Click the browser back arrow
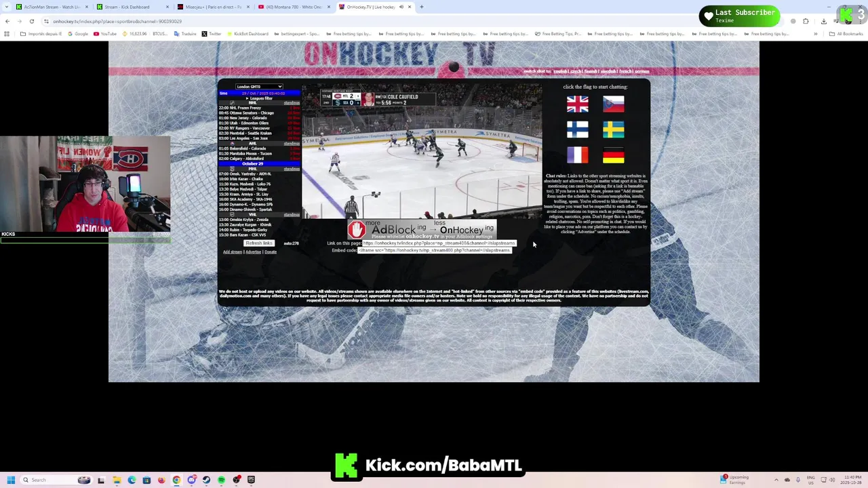The width and height of the screenshot is (868, 488). [x=7, y=21]
